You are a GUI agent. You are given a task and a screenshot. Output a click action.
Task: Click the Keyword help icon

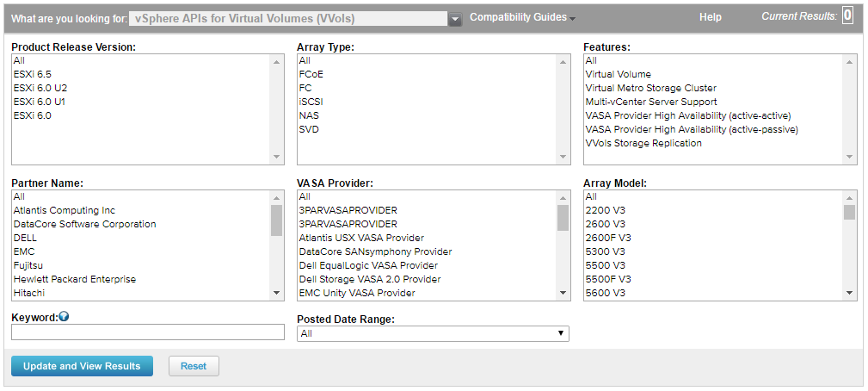pos(64,317)
